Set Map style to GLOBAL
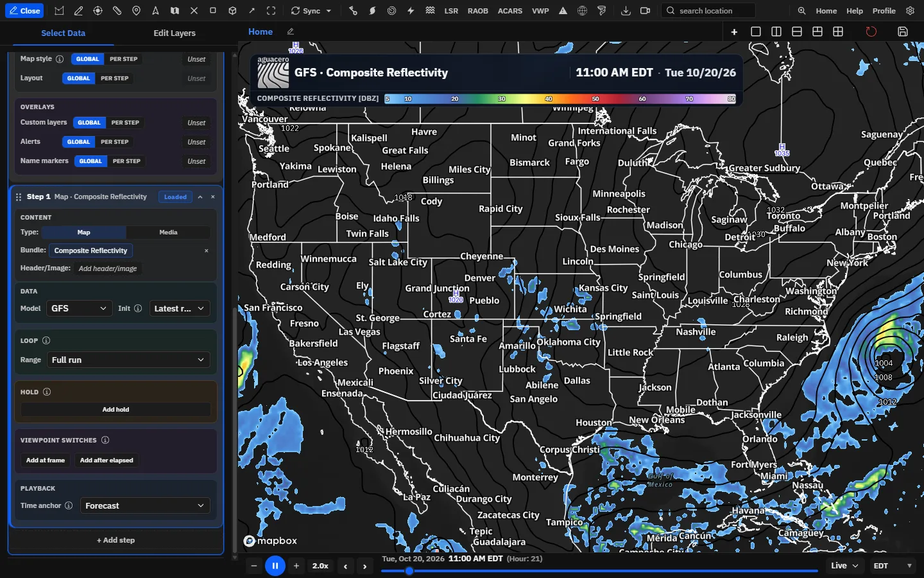 pyautogui.click(x=87, y=59)
